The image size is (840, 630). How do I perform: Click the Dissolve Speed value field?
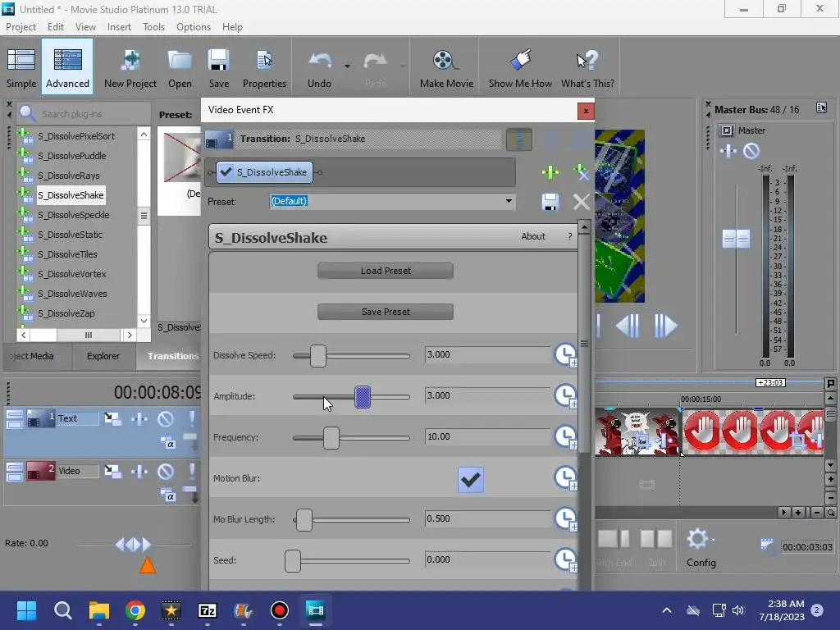[487, 354]
